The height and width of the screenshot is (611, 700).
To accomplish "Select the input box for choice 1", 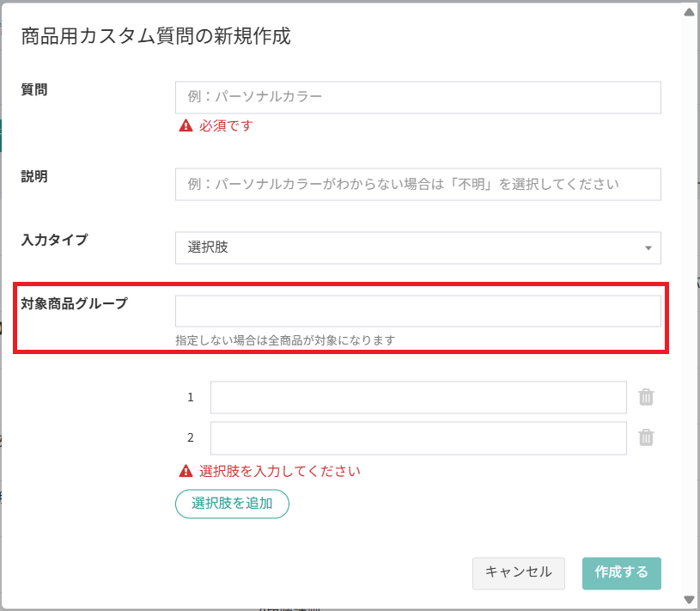I will [417, 398].
